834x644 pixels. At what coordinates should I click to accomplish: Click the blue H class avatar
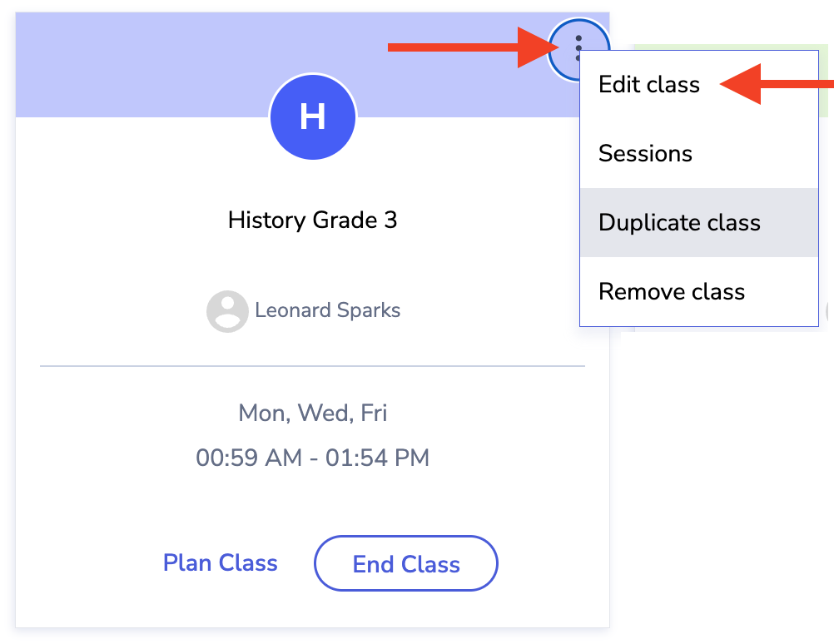(313, 117)
